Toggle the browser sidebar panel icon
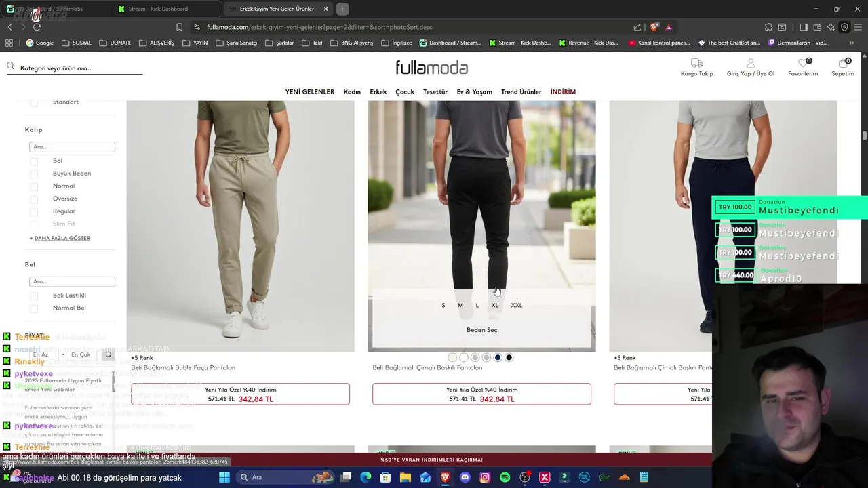The image size is (868, 488). click(804, 27)
